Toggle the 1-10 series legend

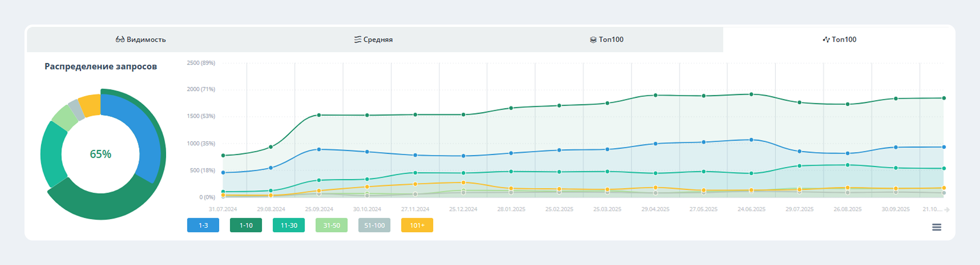246,225
